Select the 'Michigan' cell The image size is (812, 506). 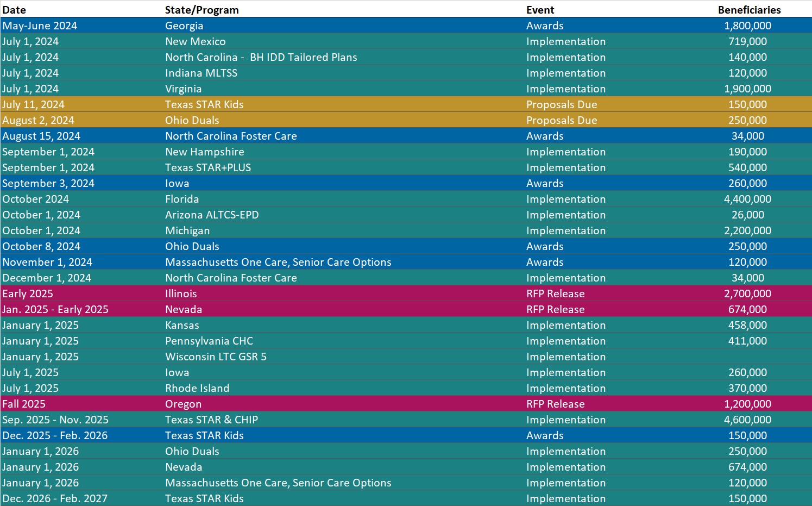point(187,230)
